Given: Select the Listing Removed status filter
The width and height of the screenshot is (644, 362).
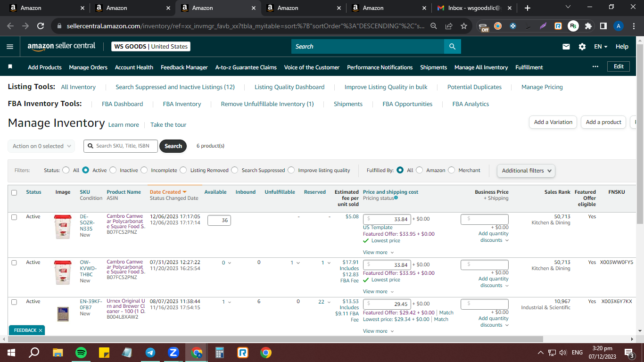Looking at the screenshot, I should click(183, 170).
